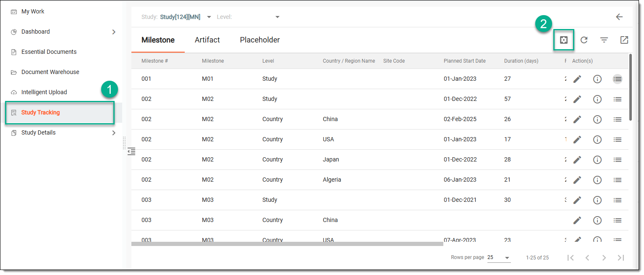The image size is (644, 275).
Task: Select the Algeria country cell
Action: pos(332,180)
